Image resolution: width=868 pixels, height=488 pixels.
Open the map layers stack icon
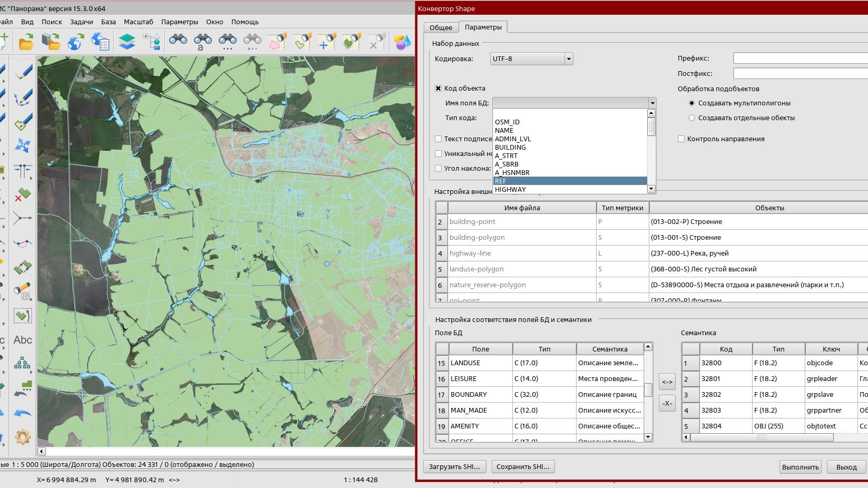click(x=126, y=41)
